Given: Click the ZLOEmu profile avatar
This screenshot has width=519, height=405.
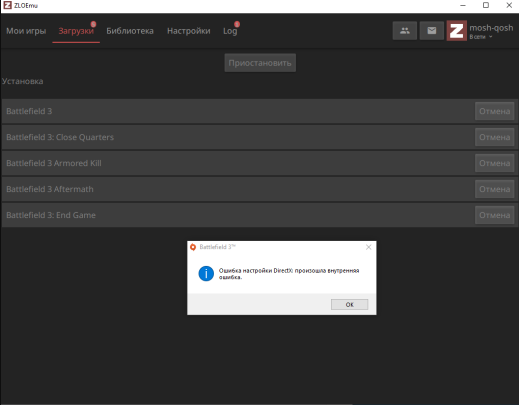Looking at the screenshot, I should (456, 31).
